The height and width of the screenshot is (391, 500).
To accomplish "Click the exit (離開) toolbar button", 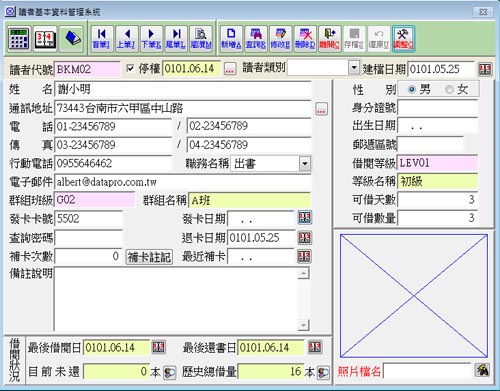I will point(329,39).
